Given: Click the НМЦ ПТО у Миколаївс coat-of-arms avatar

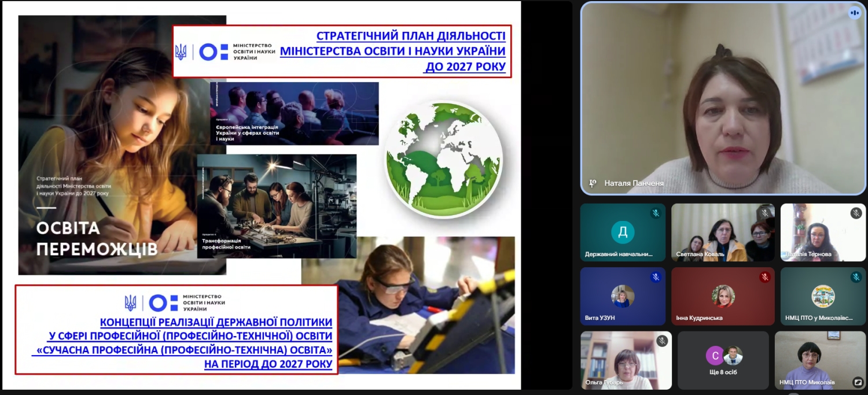Looking at the screenshot, I should tap(823, 296).
